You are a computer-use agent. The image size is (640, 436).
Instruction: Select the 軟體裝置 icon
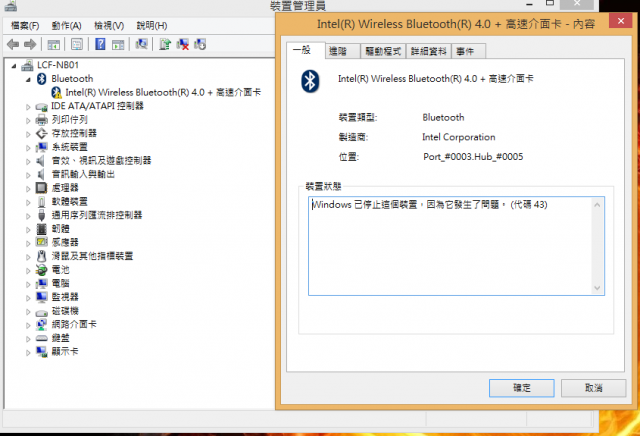click(x=41, y=202)
